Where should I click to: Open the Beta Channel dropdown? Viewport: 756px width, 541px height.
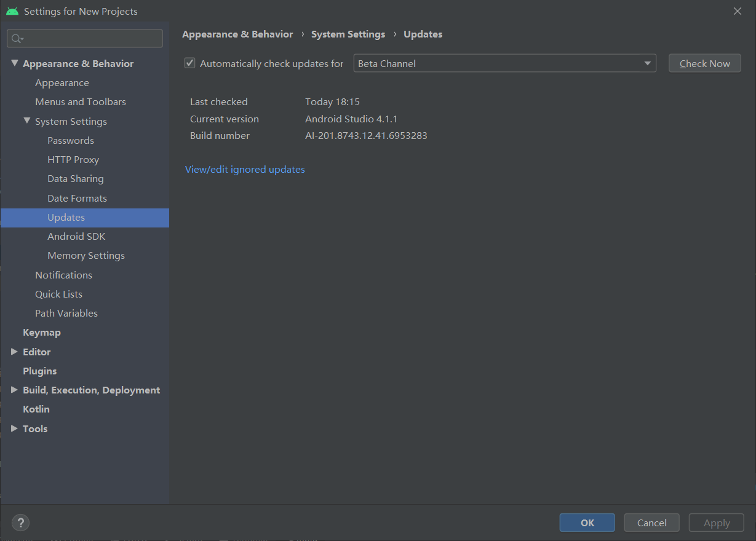click(x=505, y=63)
